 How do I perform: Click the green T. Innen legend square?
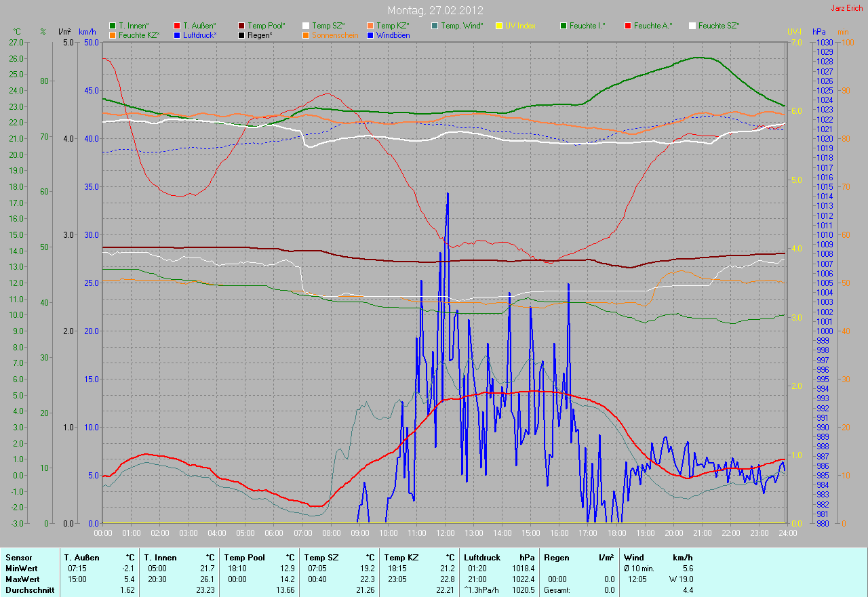[x=113, y=26]
